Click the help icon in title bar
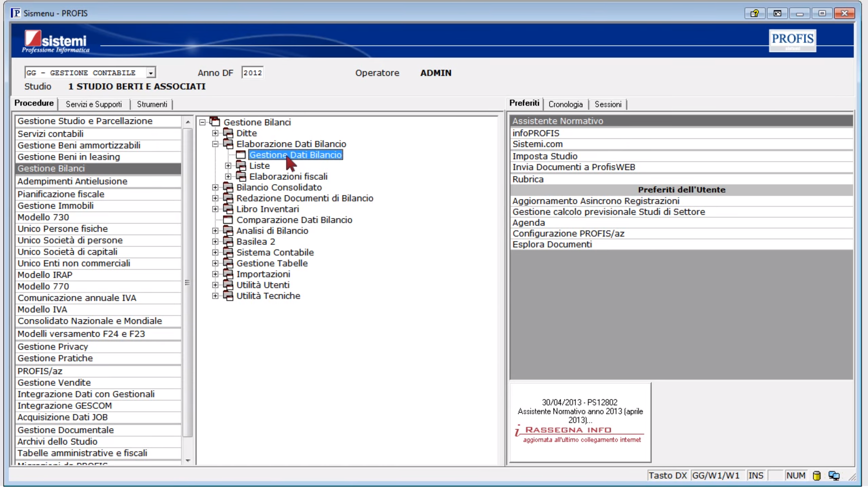Viewport: 868px width, 488px height. click(x=755, y=13)
